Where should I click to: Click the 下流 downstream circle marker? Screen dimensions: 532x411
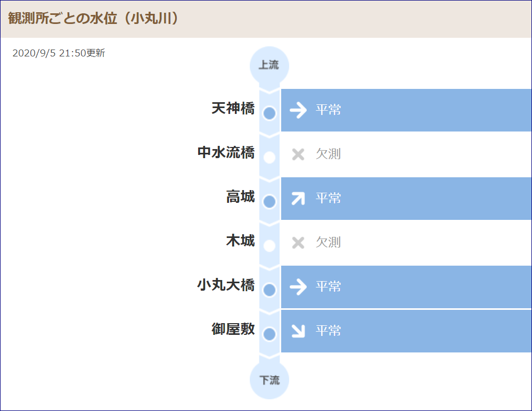pos(269,380)
